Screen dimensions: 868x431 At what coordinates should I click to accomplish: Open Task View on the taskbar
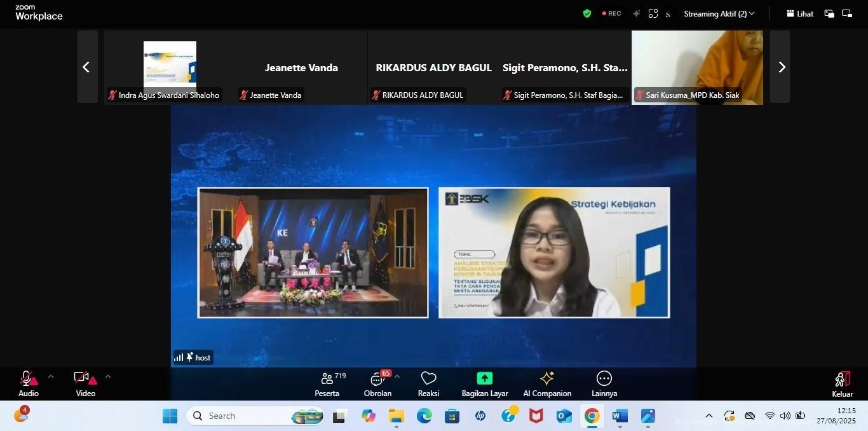click(340, 416)
